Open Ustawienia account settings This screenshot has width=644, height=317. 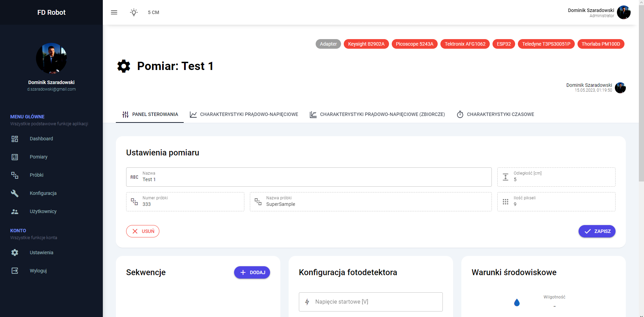(x=41, y=253)
